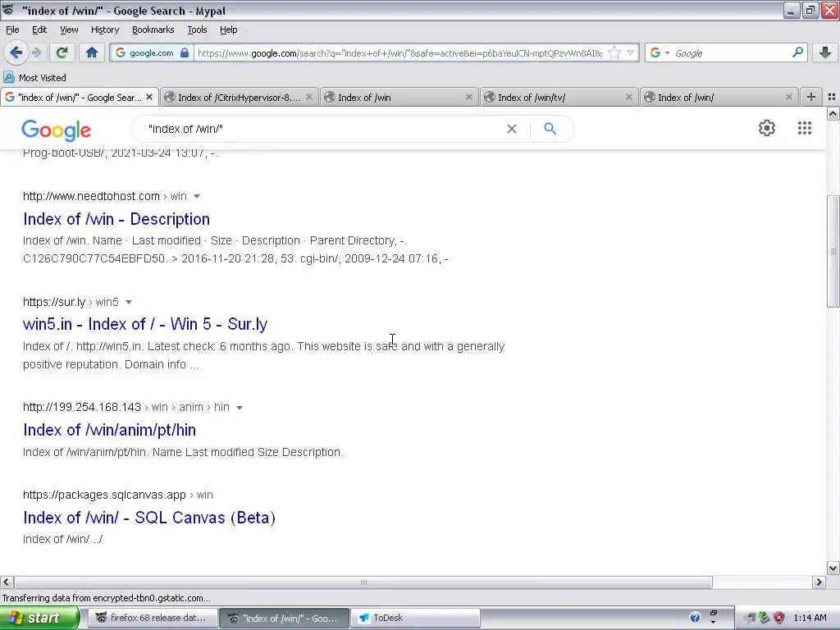Click the vertical scrollbar down arrow
The width and height of the screenshot is (840, 630).
point(833,568)
